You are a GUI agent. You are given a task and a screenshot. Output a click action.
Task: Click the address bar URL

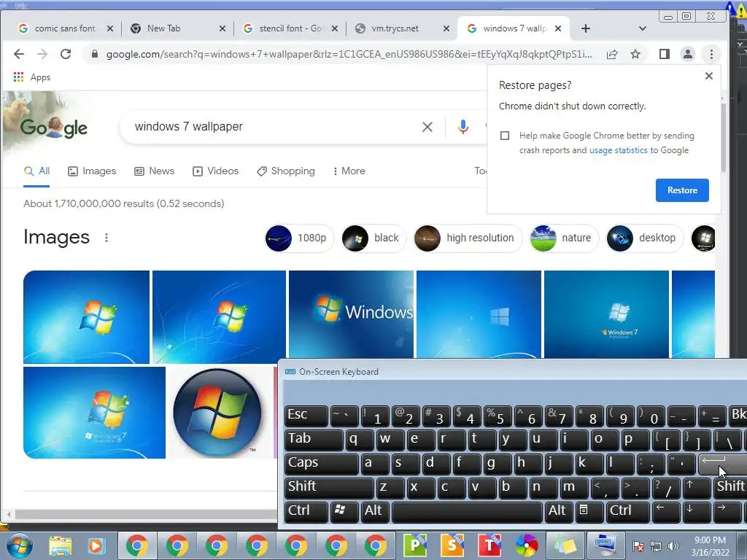pos(349,54)
